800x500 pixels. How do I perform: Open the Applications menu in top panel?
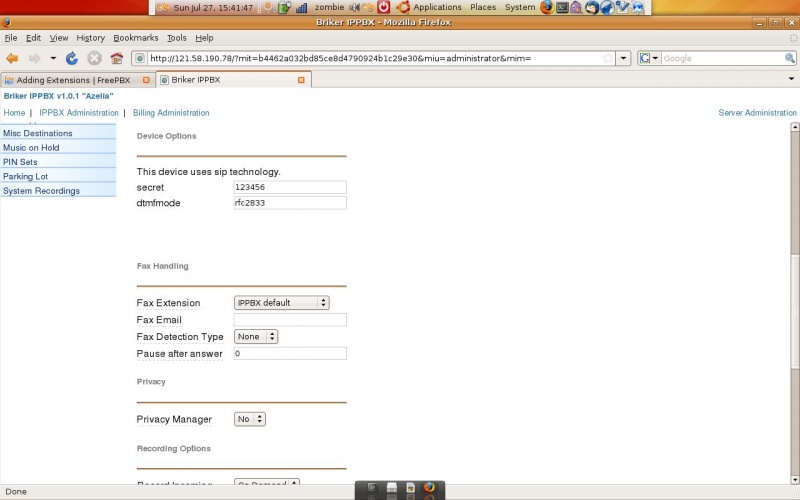(437, 7)
